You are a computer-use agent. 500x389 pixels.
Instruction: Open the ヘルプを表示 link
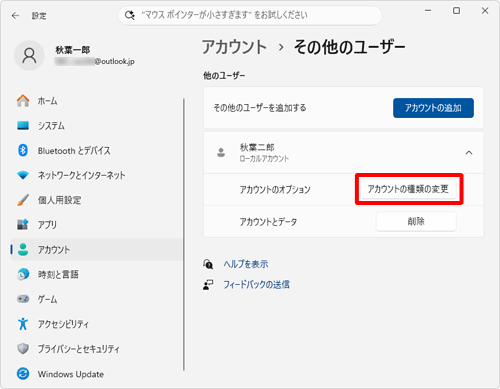(246, 264)
